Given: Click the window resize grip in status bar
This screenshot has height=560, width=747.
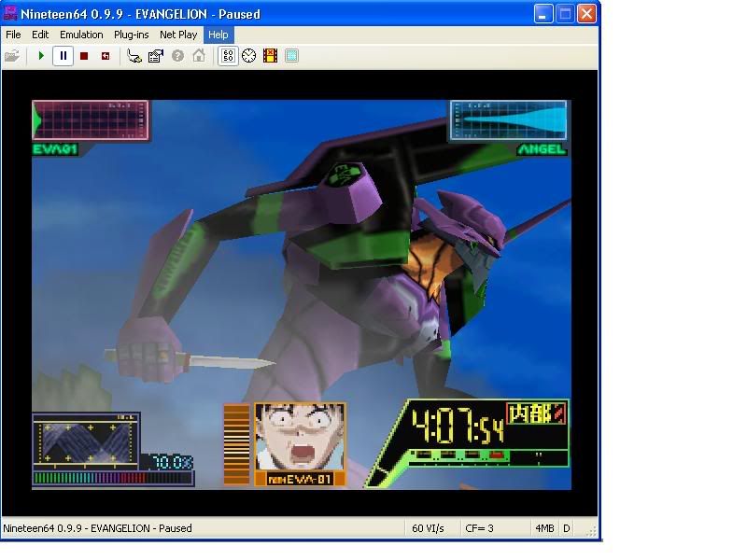Looking at the screenshot, I should coord(591,530).
